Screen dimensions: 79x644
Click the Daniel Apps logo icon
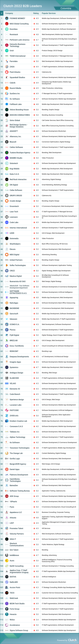(x=7, y=469)
